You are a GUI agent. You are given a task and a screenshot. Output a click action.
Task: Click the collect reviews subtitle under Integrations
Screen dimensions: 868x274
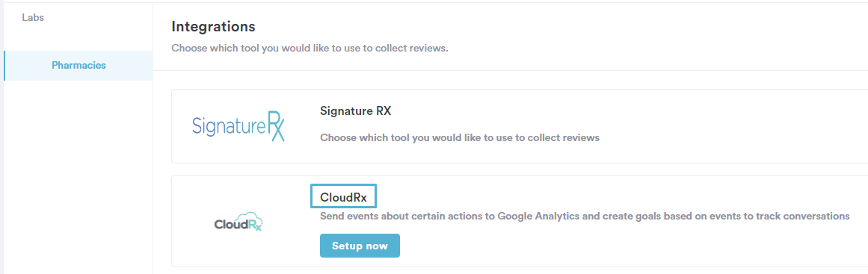310,48
